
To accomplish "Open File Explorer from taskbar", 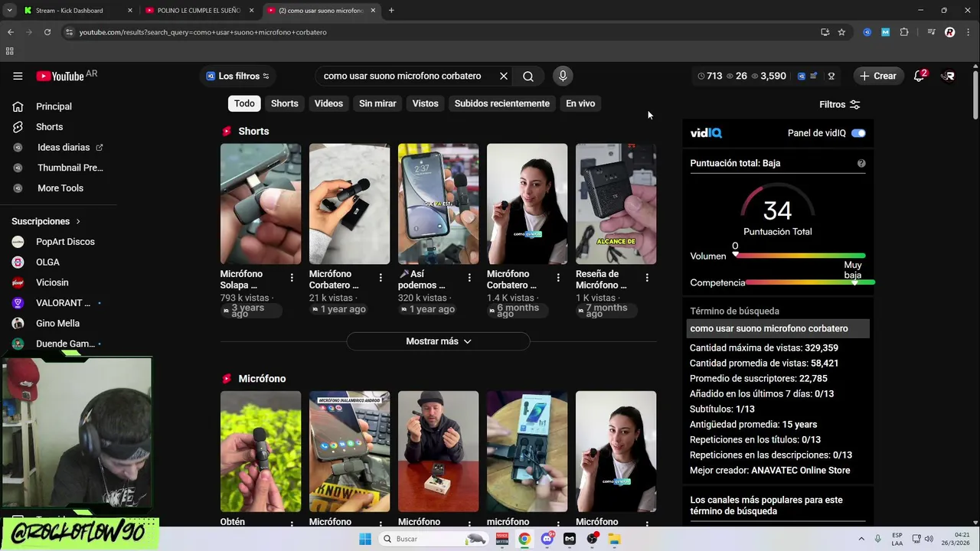I will (x=614, y=539).
